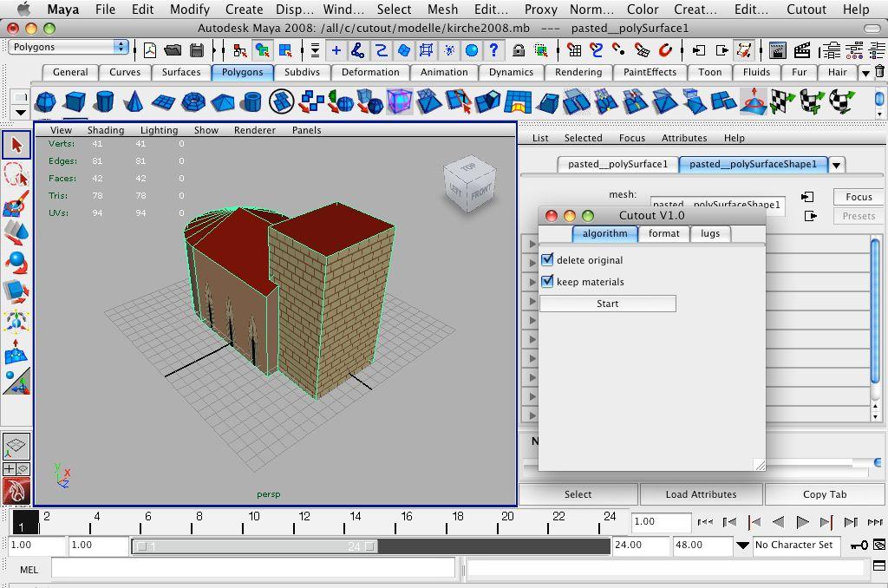Expand the third attribute section arrow

(532, 282)
